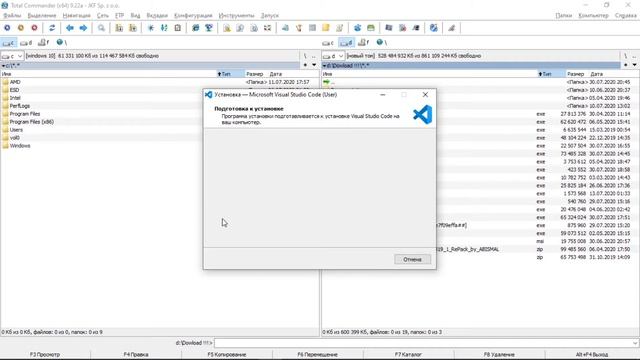Open the Выделение menu
The width and height of the screenshot is (640, 360).
42,16
